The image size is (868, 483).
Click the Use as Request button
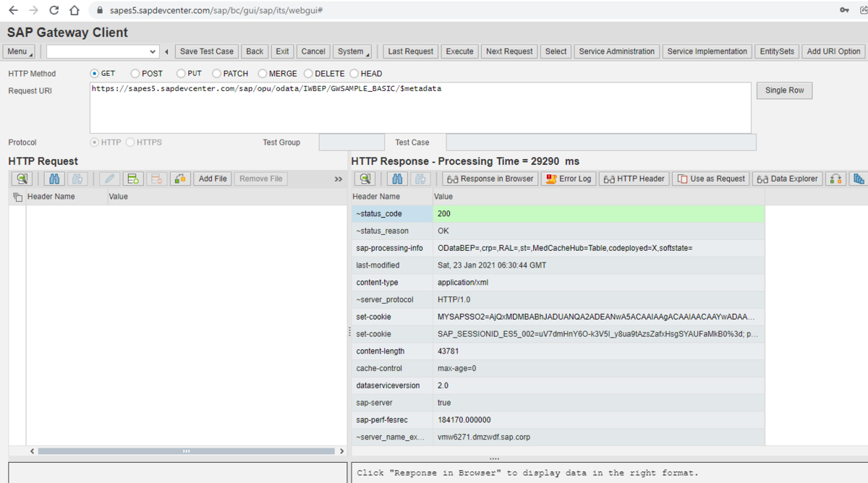point(710,179)
